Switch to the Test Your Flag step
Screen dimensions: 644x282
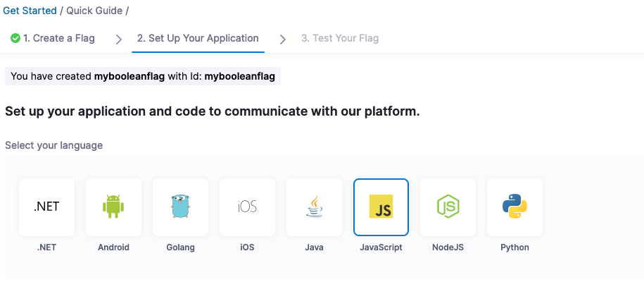coord(340,38)
